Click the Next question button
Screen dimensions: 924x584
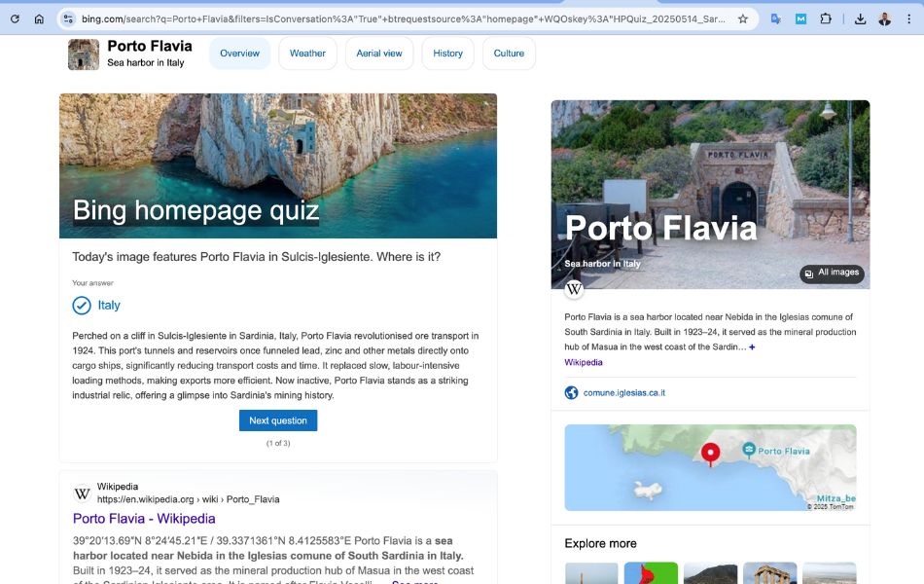[278, 420]
